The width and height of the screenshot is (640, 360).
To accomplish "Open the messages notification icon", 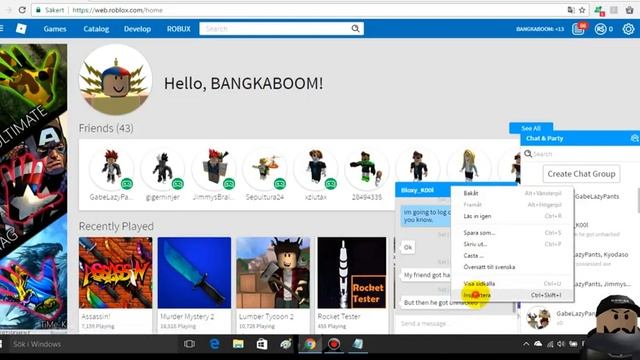I will click(x=578, y=29).
